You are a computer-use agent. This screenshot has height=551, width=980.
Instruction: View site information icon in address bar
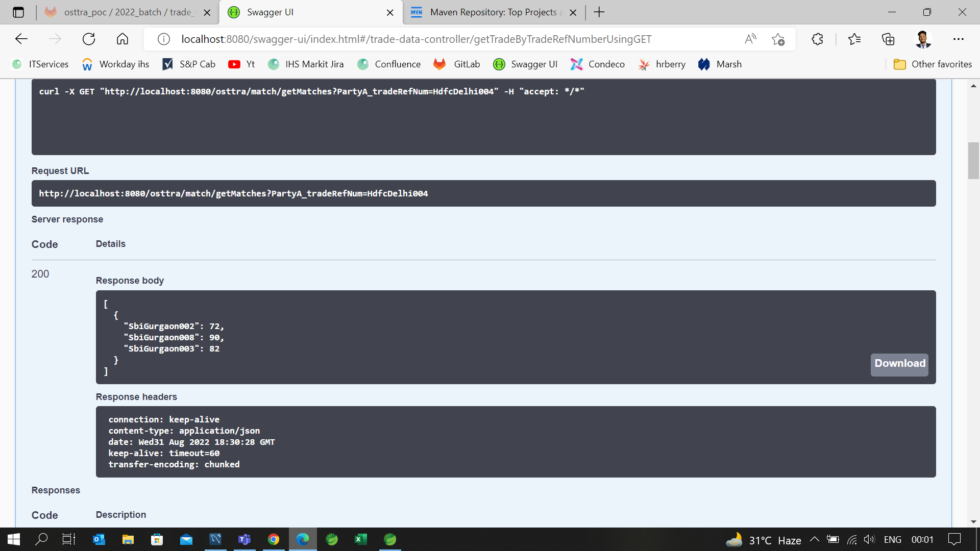(163, 39)
